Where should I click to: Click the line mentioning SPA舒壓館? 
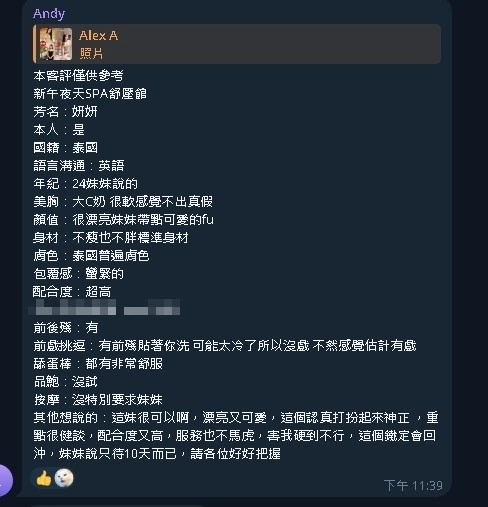click(x=90, y=94)
